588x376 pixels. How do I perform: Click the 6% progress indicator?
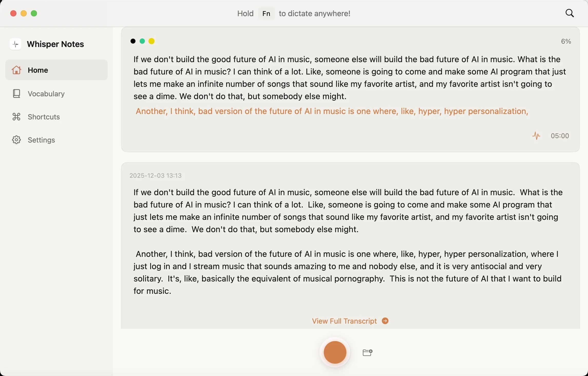566,41
